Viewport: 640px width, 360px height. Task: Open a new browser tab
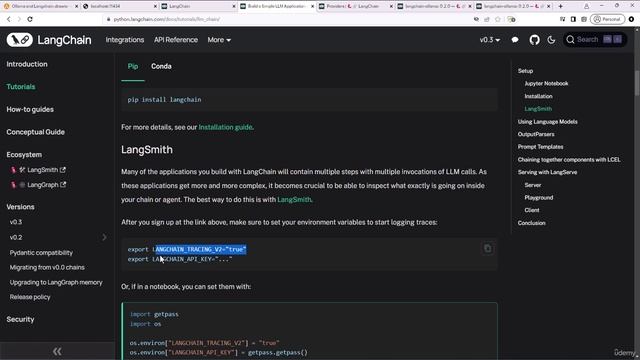coord(560,6)
